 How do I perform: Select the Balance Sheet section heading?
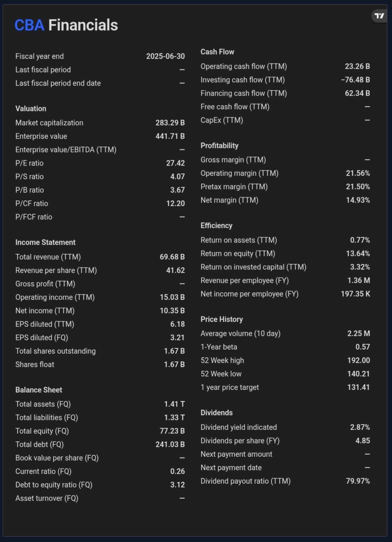(38, 390)
